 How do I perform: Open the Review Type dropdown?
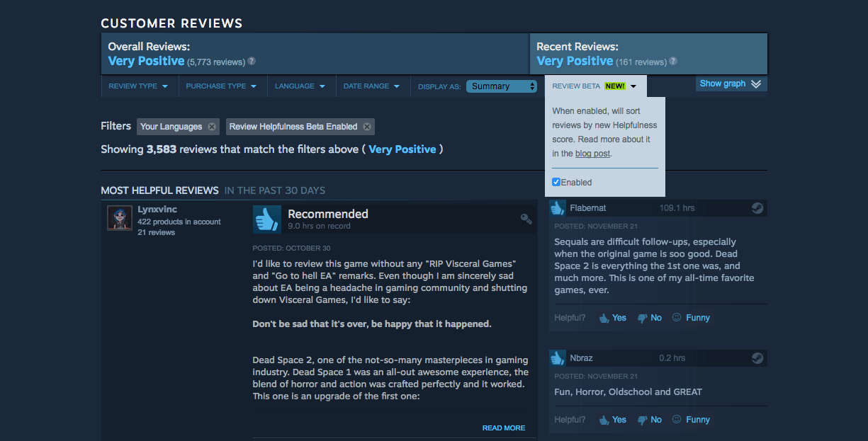(x=138, y=86)
